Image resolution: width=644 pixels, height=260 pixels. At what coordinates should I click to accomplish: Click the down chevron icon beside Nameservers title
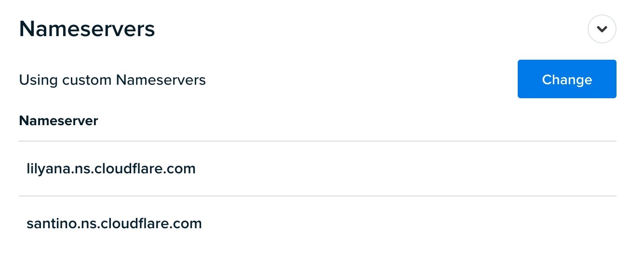point(602,29)
